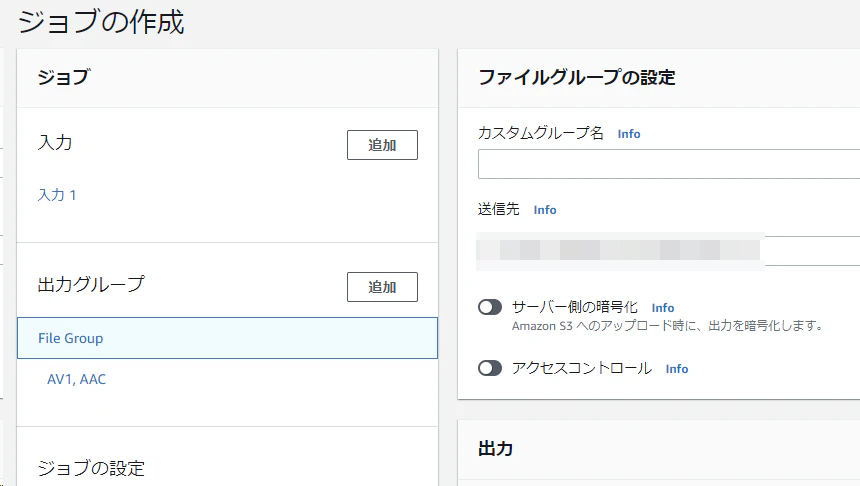Select the File Group output group
Screen dimensions: 860x486
coord(228,338)
